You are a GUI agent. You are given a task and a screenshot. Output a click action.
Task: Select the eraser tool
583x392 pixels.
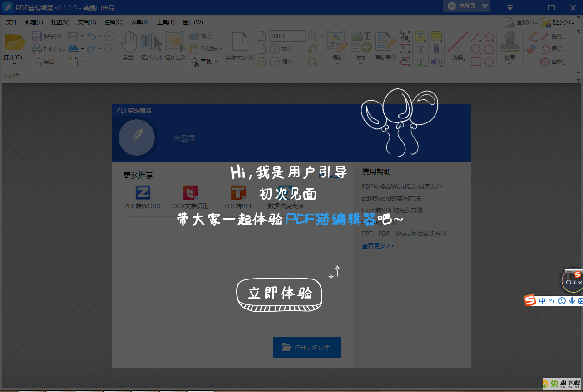(531, 49)
